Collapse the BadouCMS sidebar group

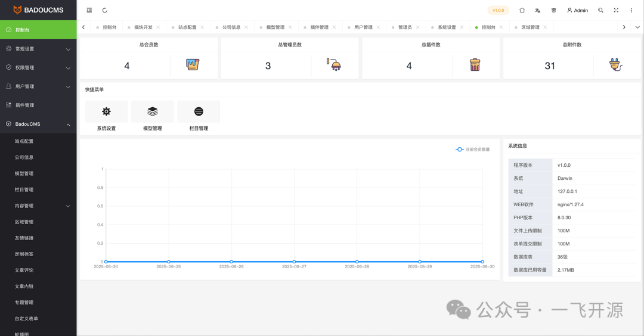tap(38, 124)
